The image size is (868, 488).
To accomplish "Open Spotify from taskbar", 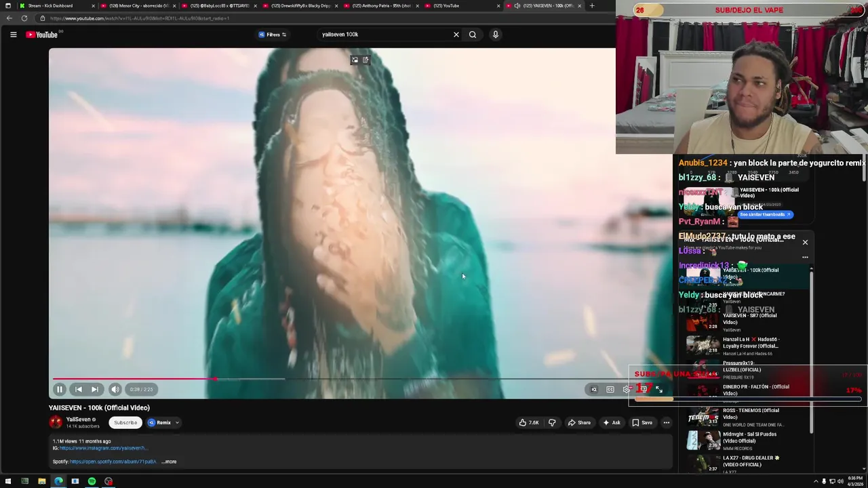I will click(x=92, y=481).
